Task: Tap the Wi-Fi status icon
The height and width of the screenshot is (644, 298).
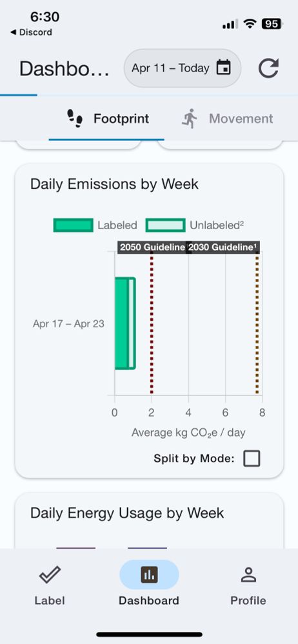Action: tap(250, 24)
